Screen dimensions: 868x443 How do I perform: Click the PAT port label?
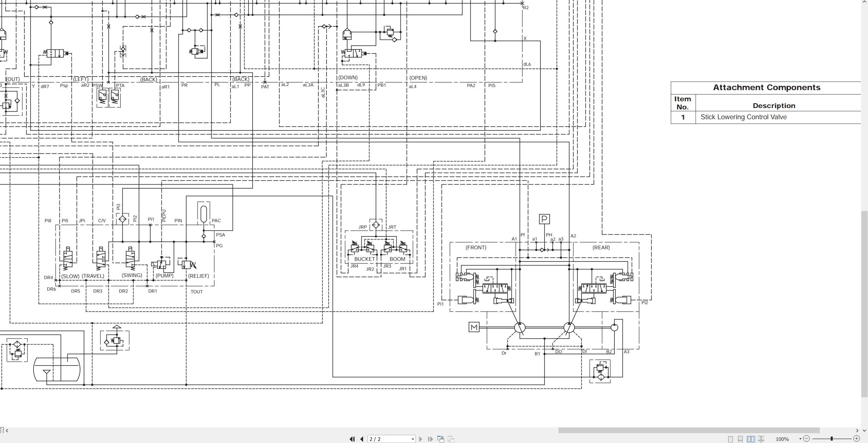[x=265, y=87]
